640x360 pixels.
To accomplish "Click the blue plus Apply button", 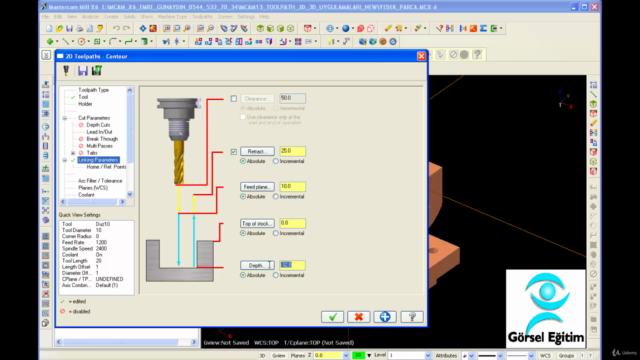I will [x=385, y=317].
